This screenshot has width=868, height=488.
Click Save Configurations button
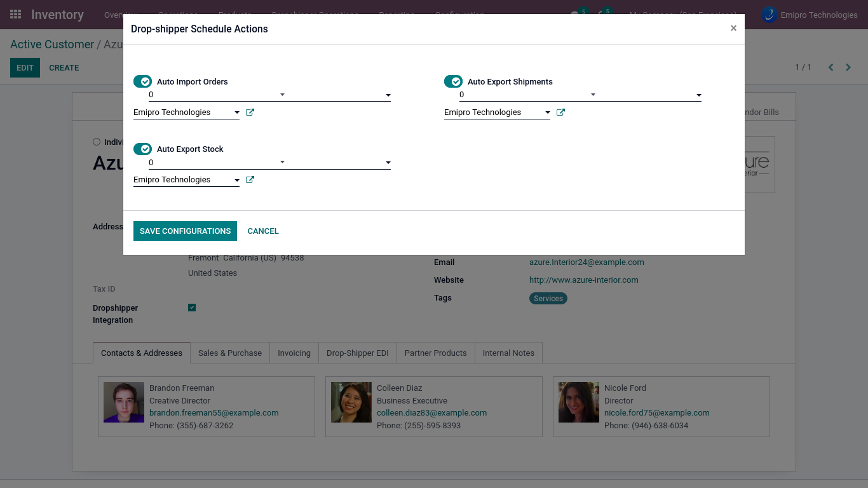click(185, 231)
